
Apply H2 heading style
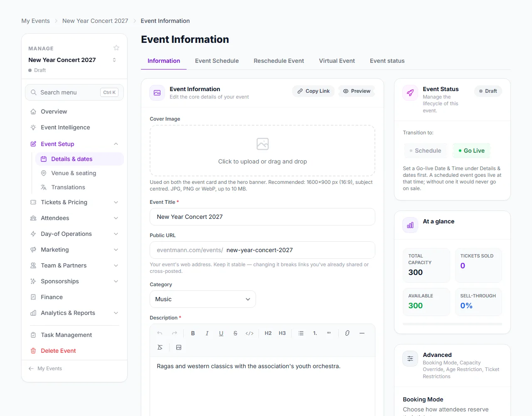268,333
